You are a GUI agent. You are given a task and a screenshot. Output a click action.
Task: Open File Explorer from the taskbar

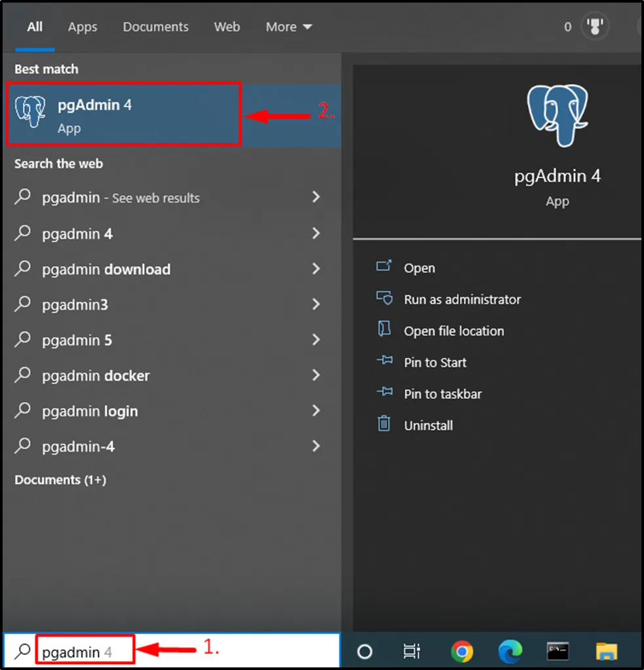tap(607, 651)
